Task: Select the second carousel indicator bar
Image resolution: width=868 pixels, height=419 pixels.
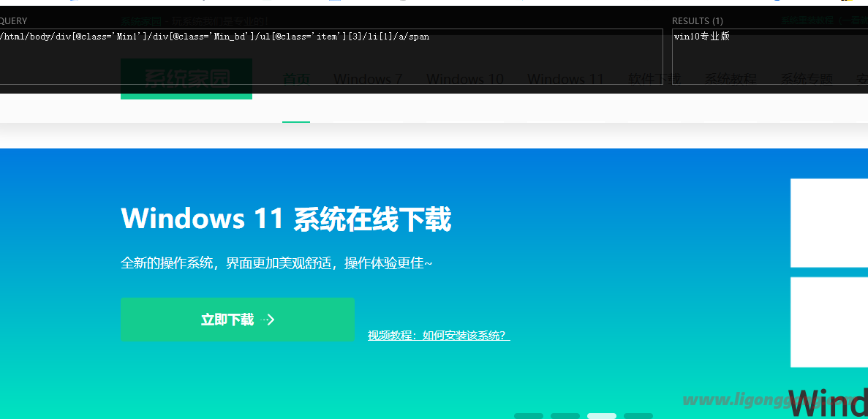Action: tap(565, 415)
